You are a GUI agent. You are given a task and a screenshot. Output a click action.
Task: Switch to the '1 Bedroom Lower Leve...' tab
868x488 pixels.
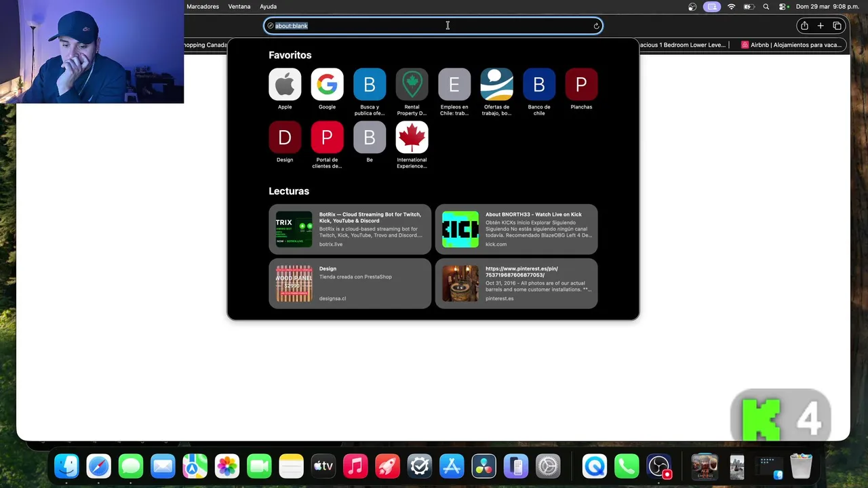tap(683, 45)
